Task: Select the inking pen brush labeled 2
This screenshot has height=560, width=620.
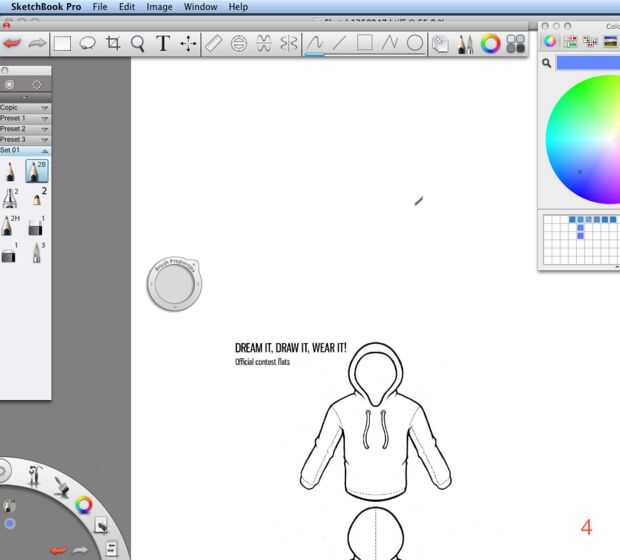Action: tap(10, 198)
